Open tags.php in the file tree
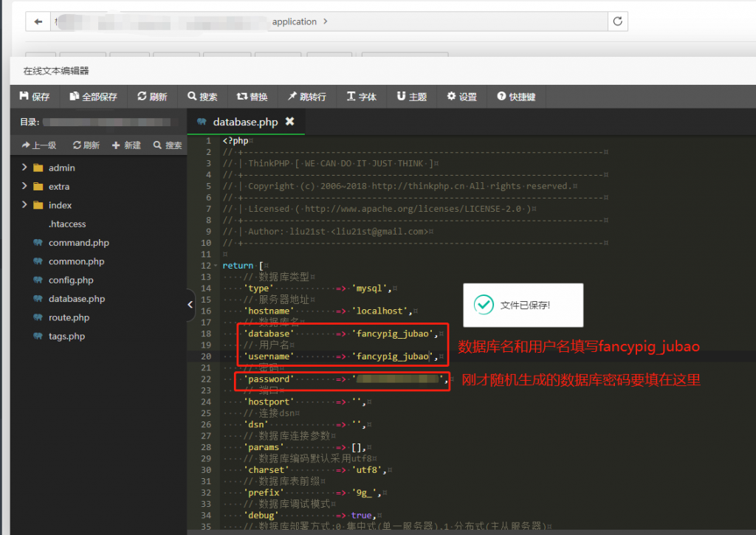 pos(66,336)
